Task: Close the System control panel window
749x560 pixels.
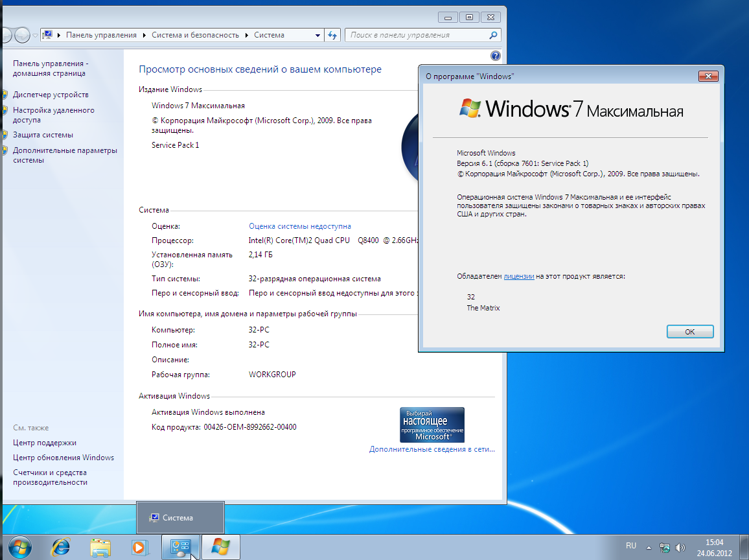Action: [490, 17]
